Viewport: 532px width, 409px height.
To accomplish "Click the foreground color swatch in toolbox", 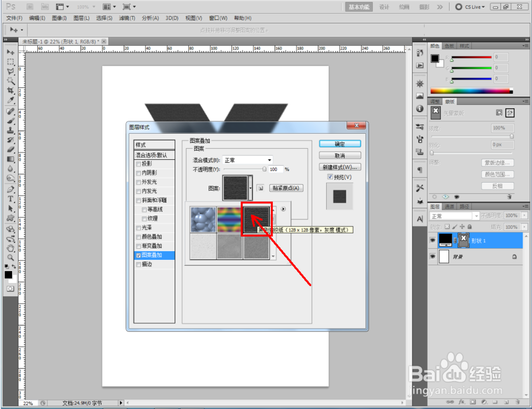I will [x=9, y=274].
